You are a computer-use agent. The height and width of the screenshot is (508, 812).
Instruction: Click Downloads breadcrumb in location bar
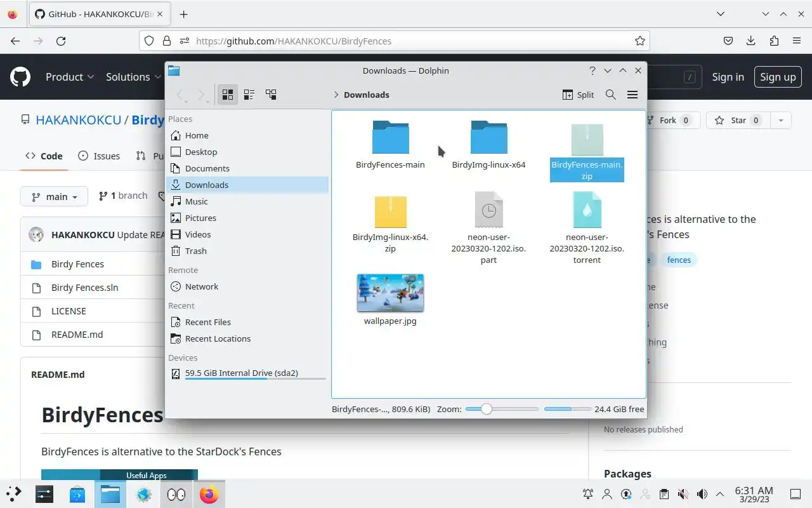[367, 95]
